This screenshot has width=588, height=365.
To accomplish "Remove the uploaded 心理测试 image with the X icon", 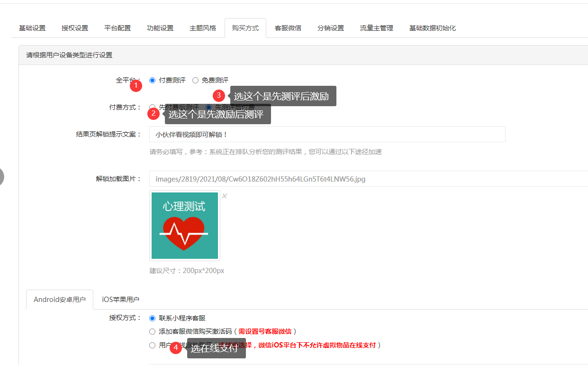I will click(225, 196).
